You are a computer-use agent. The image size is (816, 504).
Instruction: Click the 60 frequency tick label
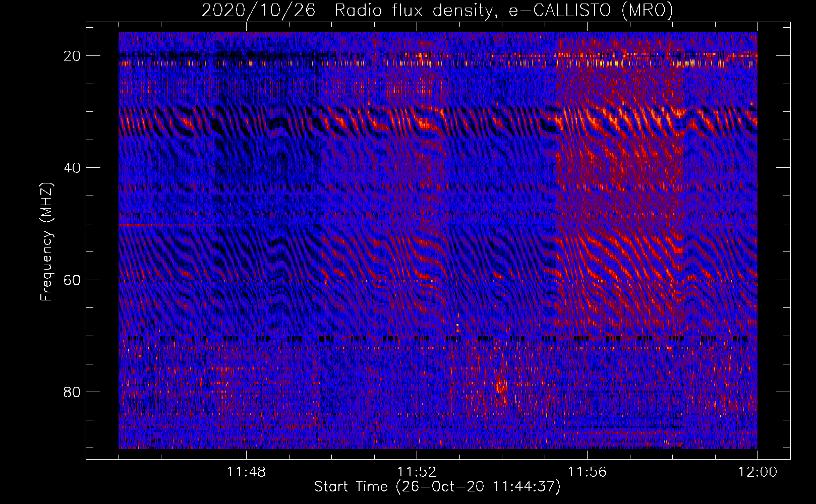[x=72, y=280]
